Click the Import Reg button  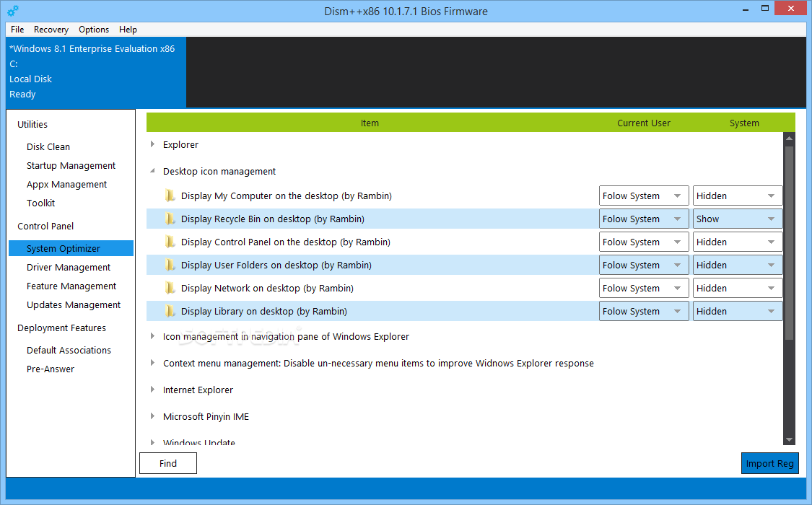pyautogui.click(x=769, y=463)
